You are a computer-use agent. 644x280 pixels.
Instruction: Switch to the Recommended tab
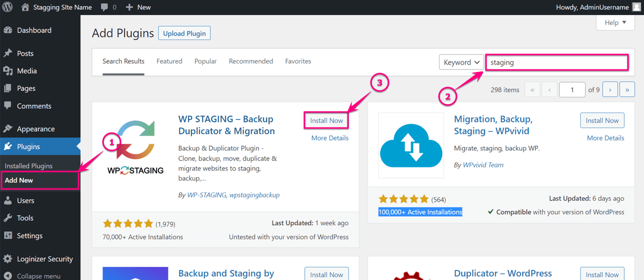[x=251, y=61]
